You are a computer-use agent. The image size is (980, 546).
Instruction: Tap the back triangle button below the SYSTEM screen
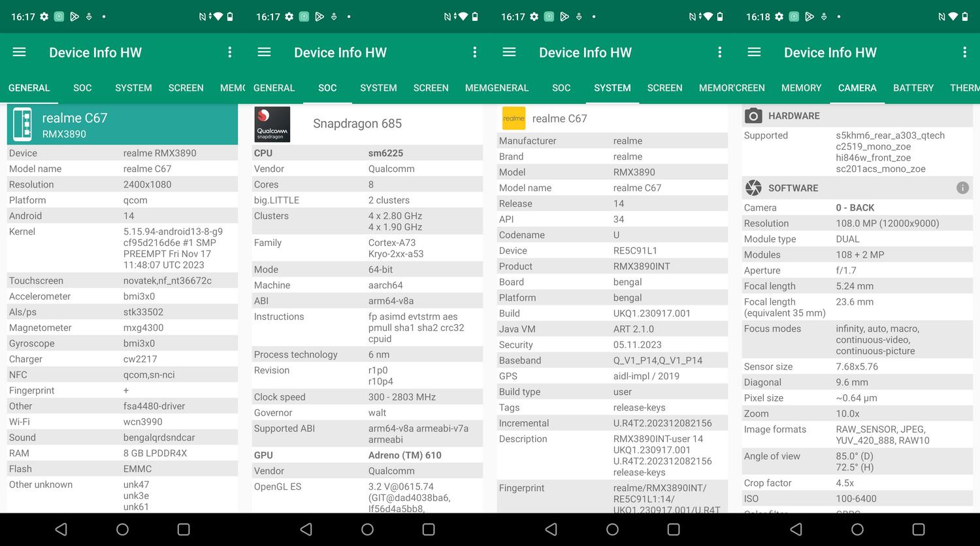(551, 529)
